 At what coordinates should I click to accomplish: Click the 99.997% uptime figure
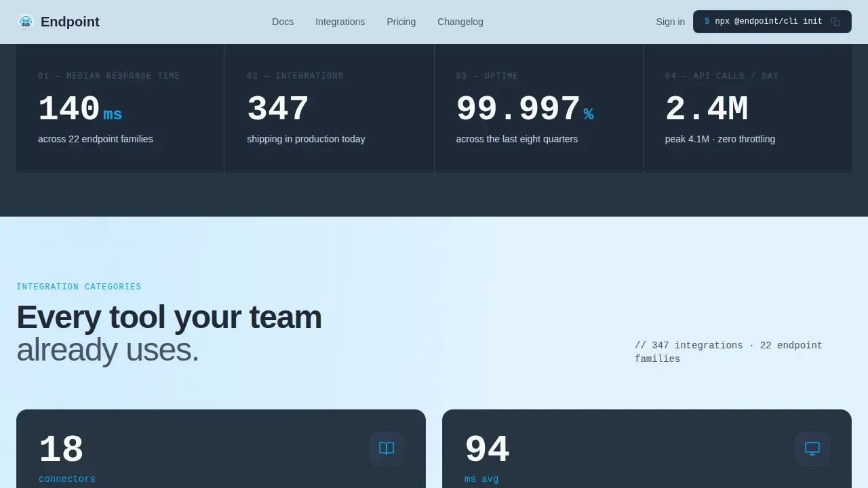(x=525, y=110)
